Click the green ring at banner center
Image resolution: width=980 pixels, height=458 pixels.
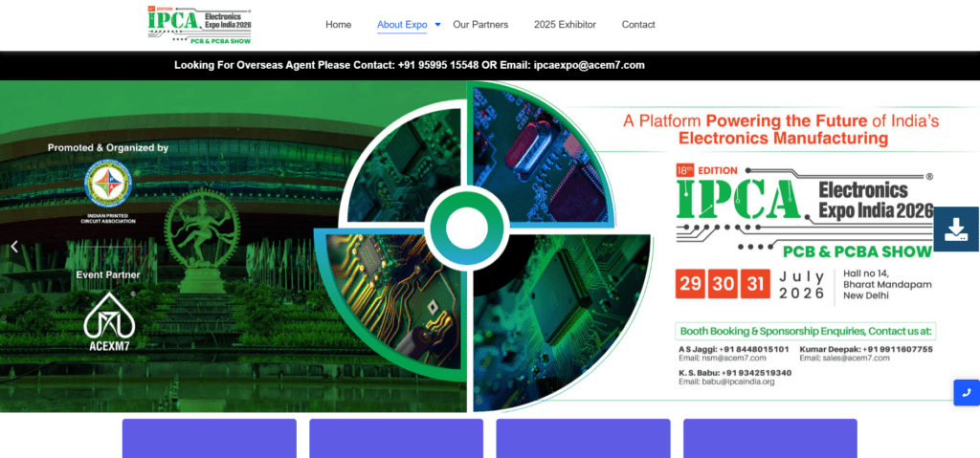[467, 227]
